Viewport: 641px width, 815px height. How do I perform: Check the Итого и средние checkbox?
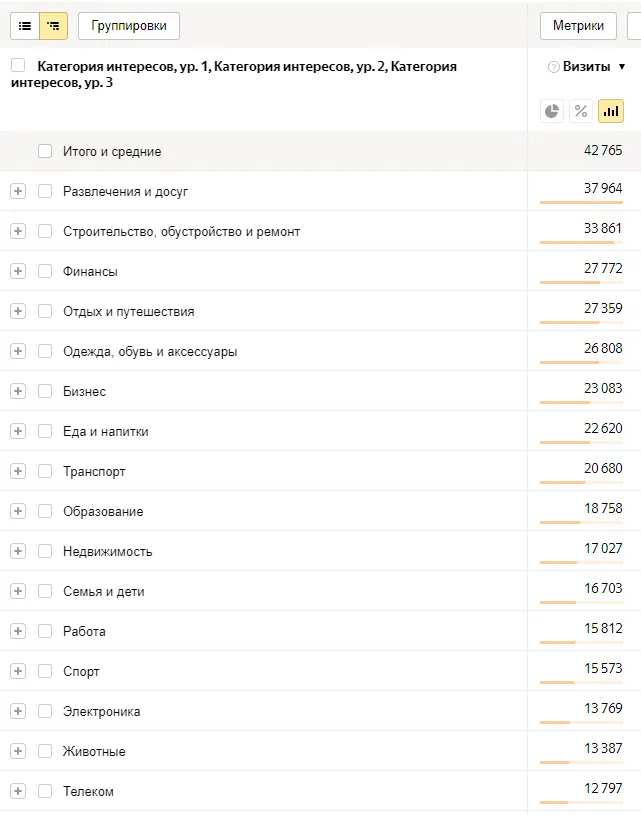[45, 151]
